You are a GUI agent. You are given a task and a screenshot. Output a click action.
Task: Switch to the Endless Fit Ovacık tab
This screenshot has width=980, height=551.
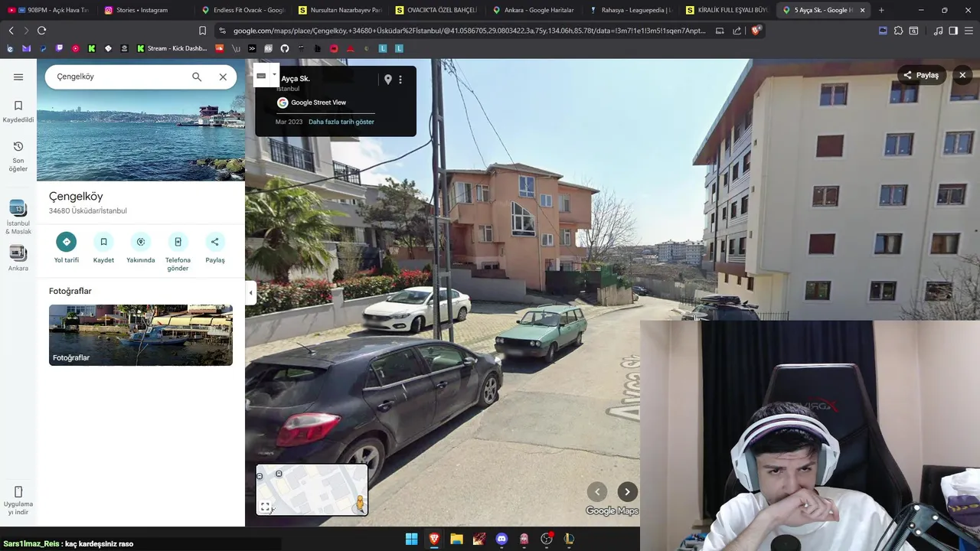243,10
